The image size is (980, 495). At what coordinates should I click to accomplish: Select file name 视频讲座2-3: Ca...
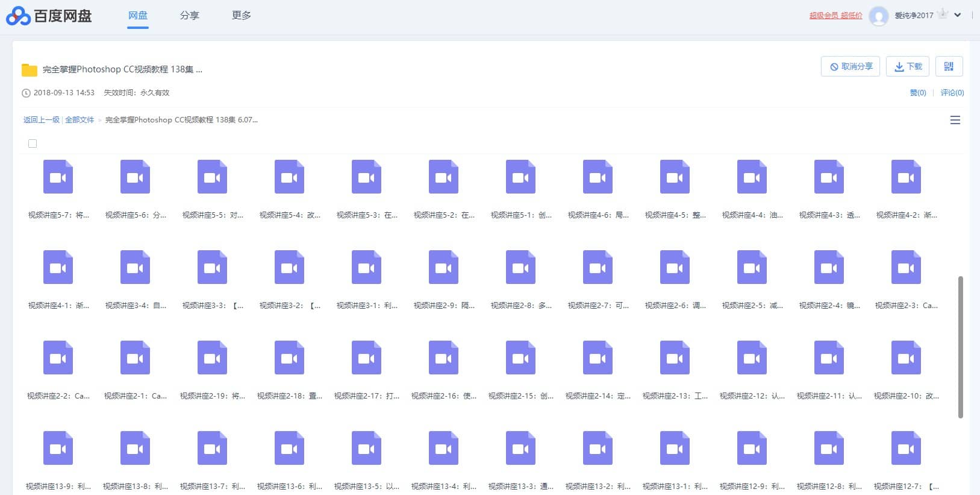click(907, 306)
